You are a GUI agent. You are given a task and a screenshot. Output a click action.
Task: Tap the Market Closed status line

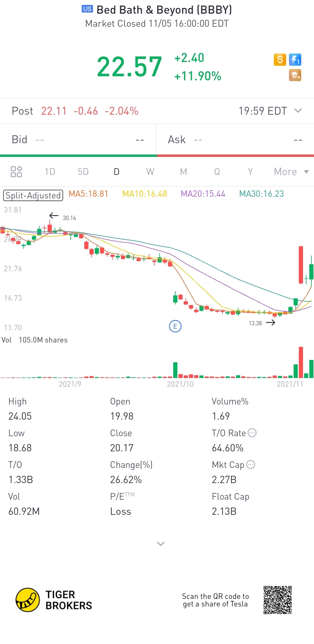pos(157,24)
